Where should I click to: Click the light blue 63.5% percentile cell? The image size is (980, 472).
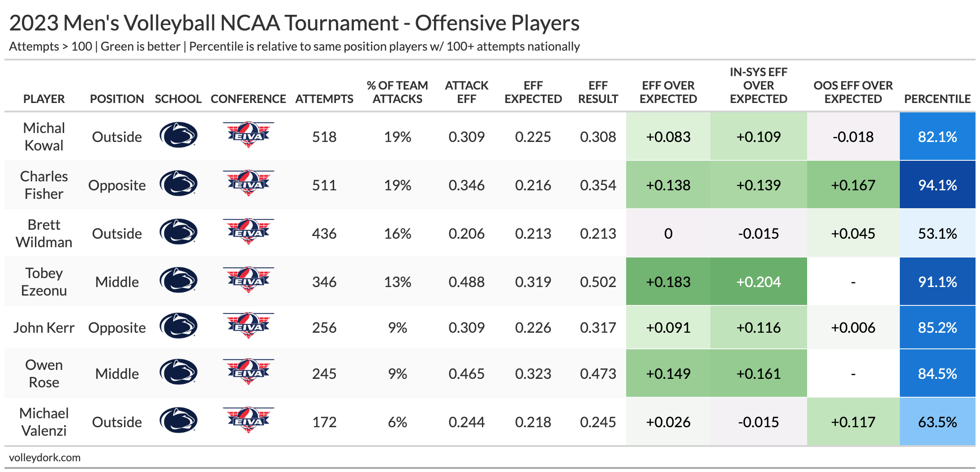937,422
